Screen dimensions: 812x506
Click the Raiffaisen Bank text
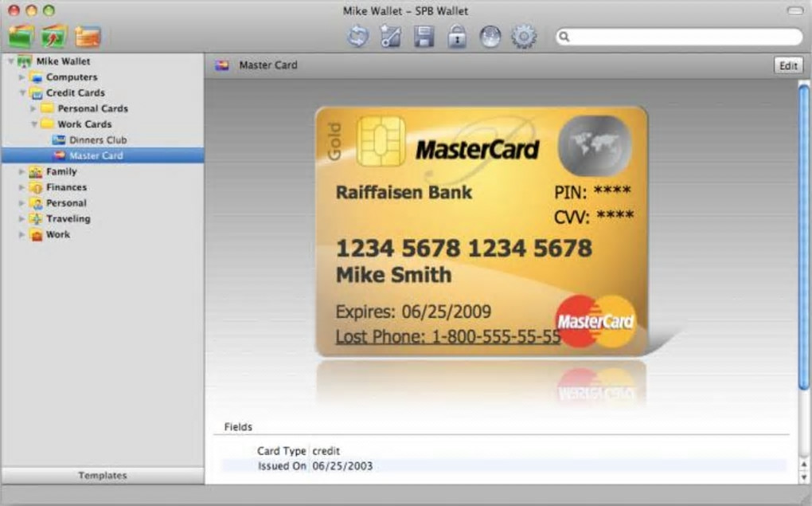(404, 192)
